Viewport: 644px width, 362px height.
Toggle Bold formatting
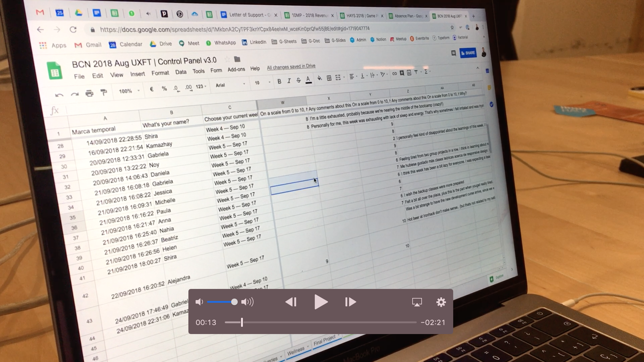pyautogui.click(x=279, y=81)
